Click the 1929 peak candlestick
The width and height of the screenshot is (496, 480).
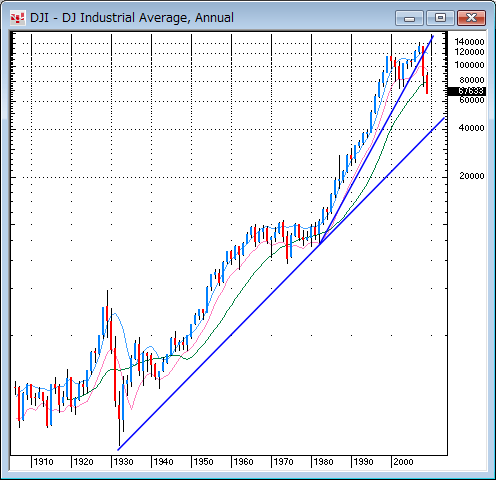[x=107, y=314]
